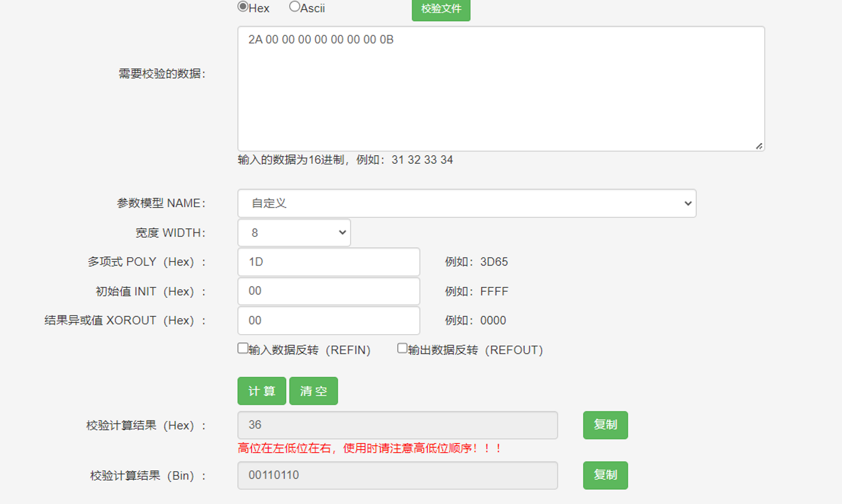Copy the Bin result with 复制
842x504 pixels.
(x=605, y=475)
